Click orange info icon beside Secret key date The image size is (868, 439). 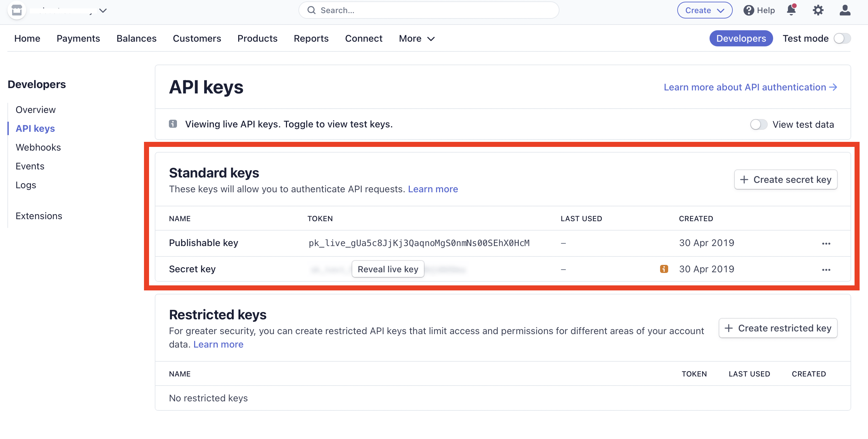pos(664,269)
